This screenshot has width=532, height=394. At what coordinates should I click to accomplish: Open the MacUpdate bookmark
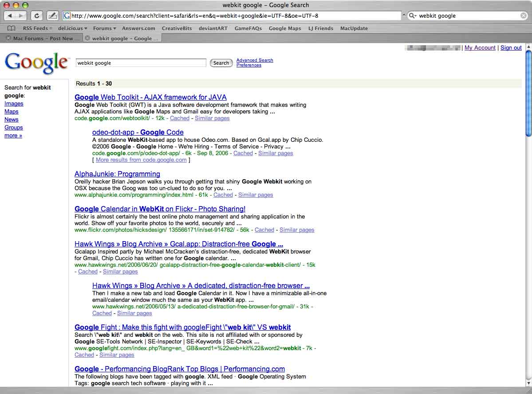[354, 28]
